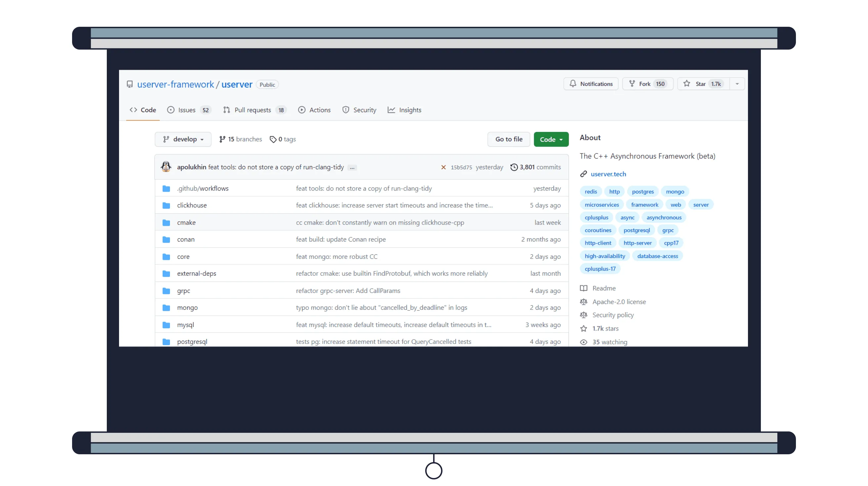Click the conan folder icon

[166, 239]
